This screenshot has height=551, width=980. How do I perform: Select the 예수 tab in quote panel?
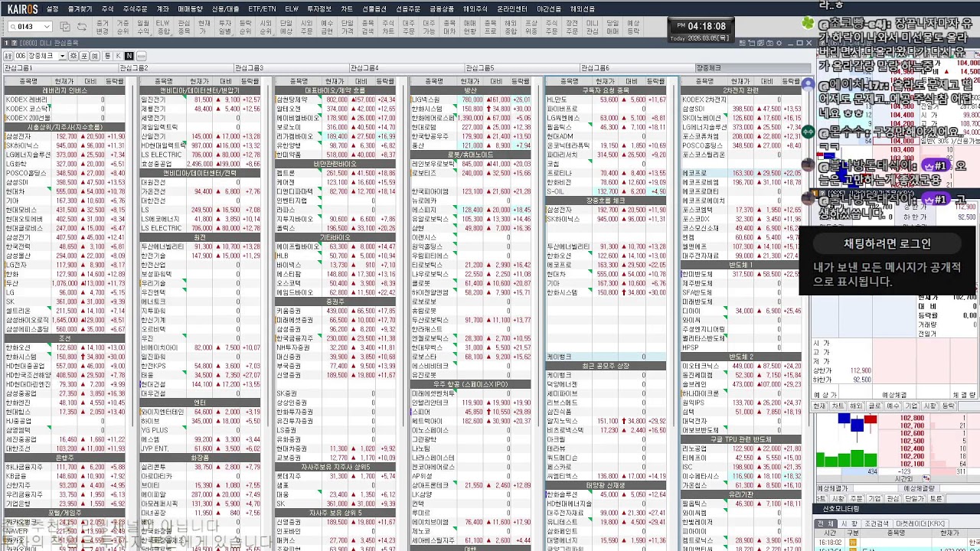(893, 406)
